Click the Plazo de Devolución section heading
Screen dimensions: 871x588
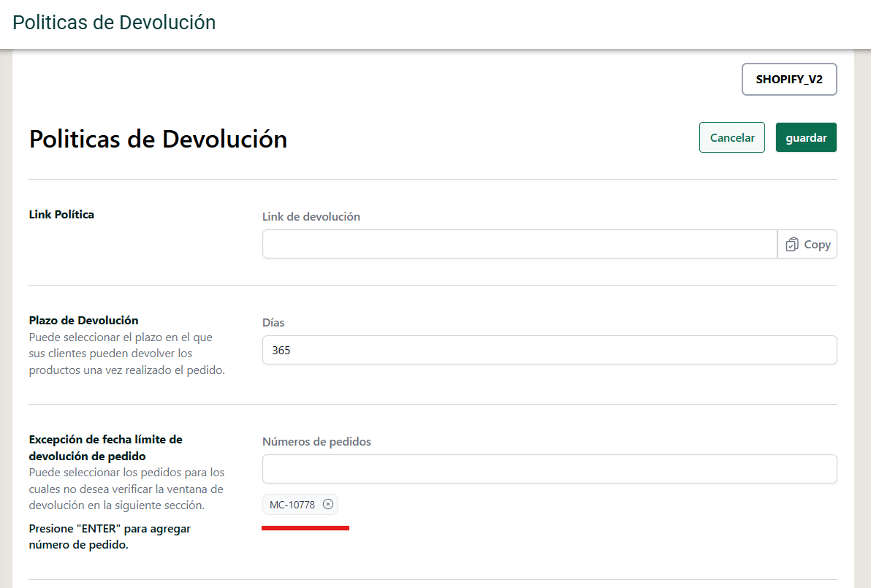(x=83, y=321)
